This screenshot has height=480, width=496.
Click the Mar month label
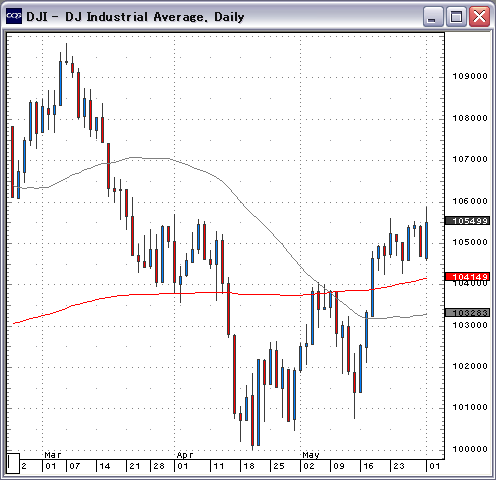pos(53,455)
